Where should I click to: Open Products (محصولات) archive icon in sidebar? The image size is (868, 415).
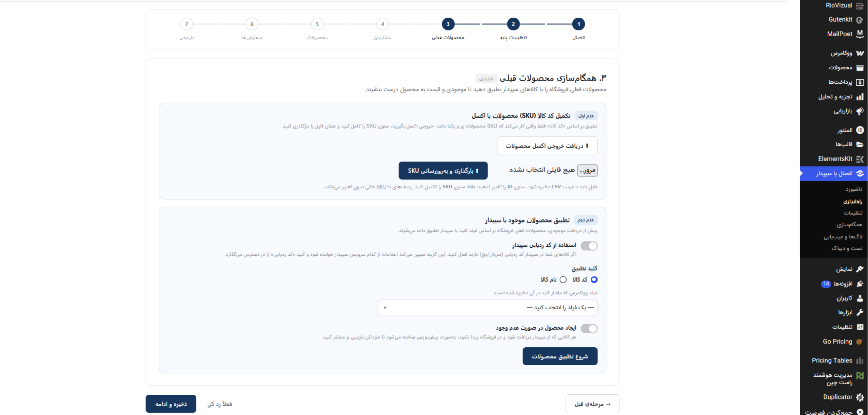point(860,68)
